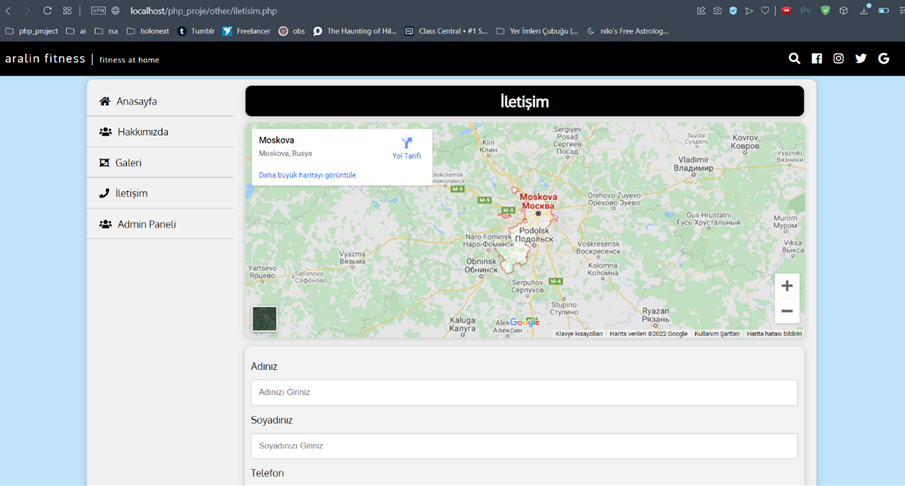Viewport: 905px width, 486px height.
Task: Bookmark the page with the heart icon
Action: coord(765,10)
